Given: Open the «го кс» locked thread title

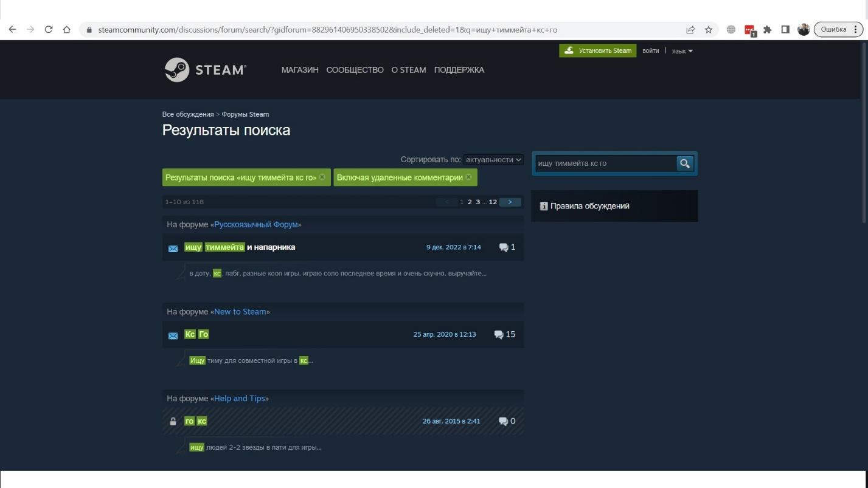Looking at the screenshot, I should 195,421.
